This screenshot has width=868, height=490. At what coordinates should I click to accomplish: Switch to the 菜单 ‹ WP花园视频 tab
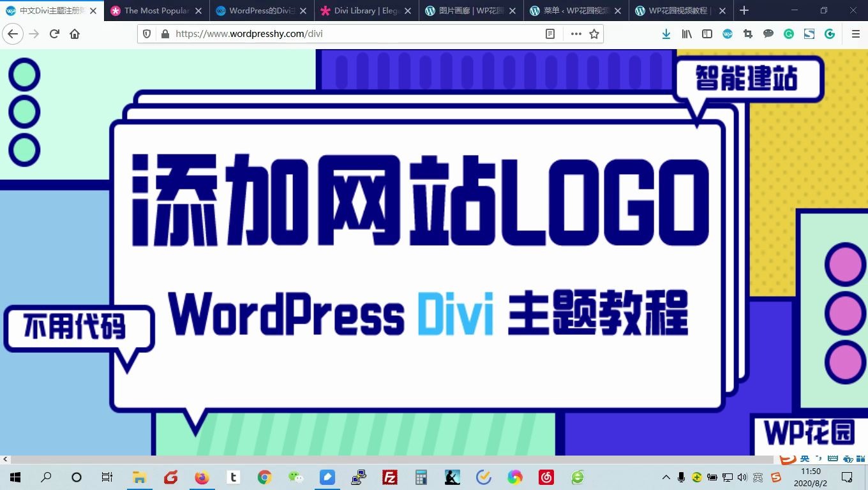tap(575, 10)
